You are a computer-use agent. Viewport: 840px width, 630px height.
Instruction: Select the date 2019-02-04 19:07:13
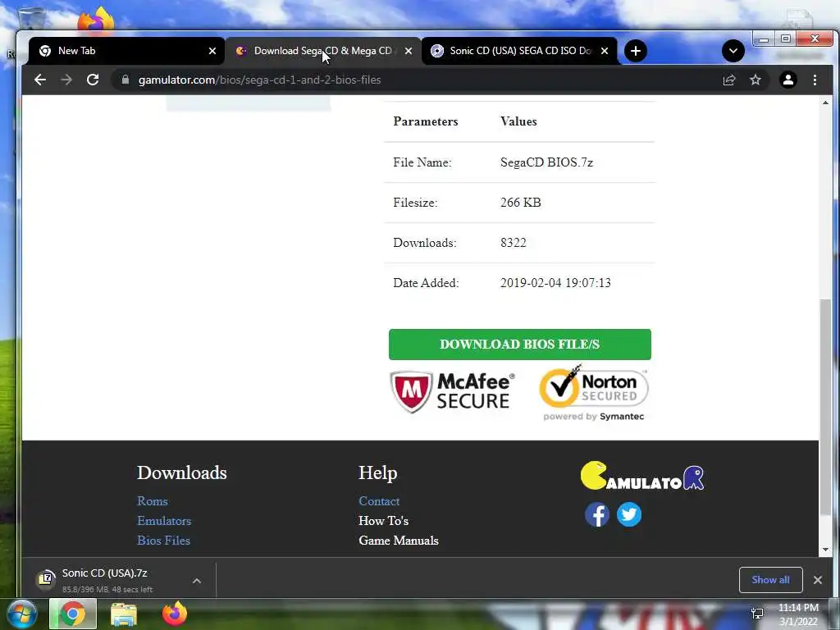(x=555, y=283)
